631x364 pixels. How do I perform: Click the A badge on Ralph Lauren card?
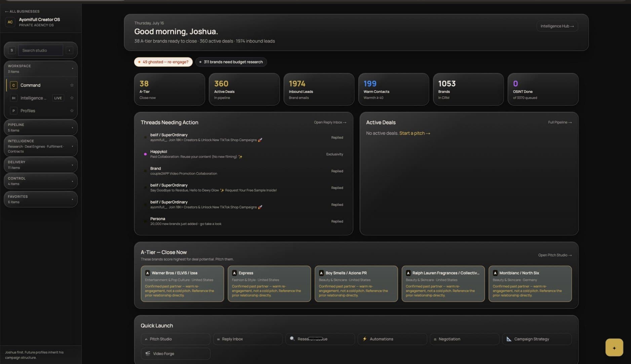[408, 273]
